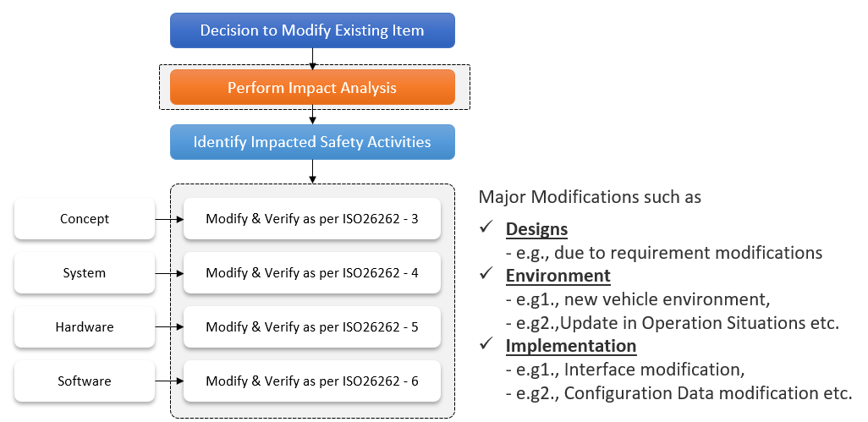This screenshot has height=422, width=868.
Task: Select the orange Perform Impact Analysis box
Action: [x=312, y=87]
